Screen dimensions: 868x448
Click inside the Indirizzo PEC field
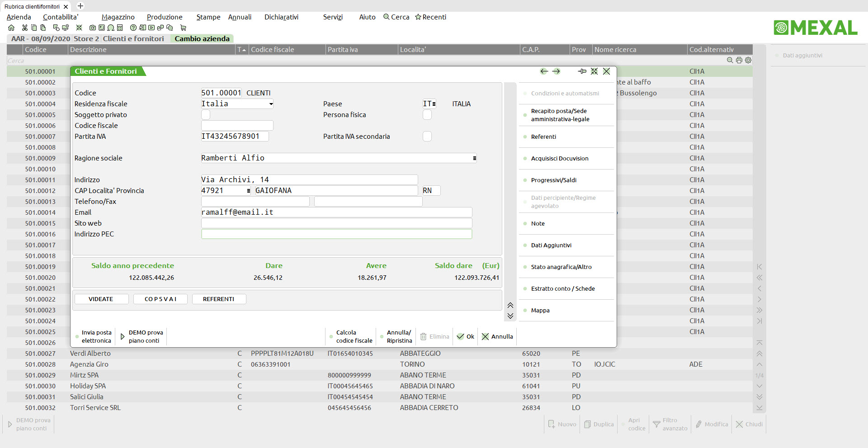(x=336, y=234)
